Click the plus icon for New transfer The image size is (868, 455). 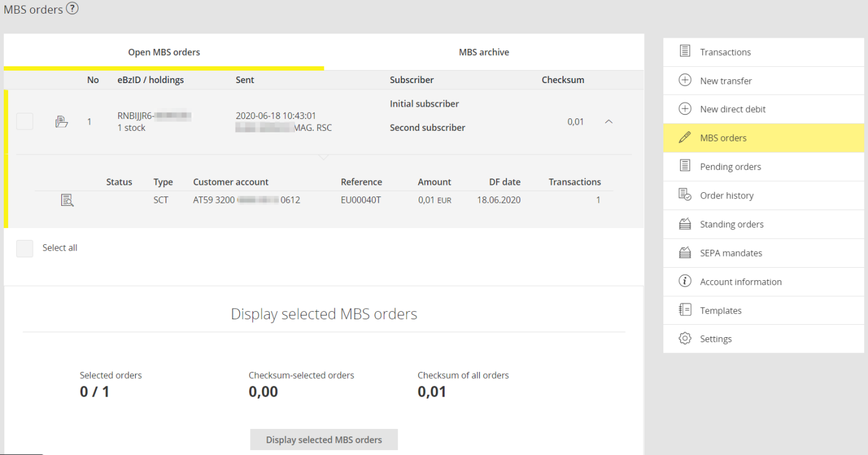tap(684, 81)
